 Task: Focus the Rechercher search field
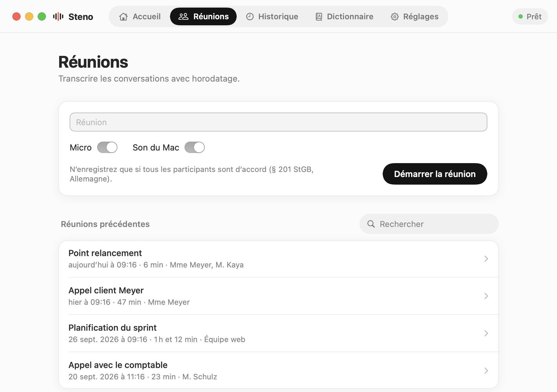pyautogui.click(x=429, y=224)
